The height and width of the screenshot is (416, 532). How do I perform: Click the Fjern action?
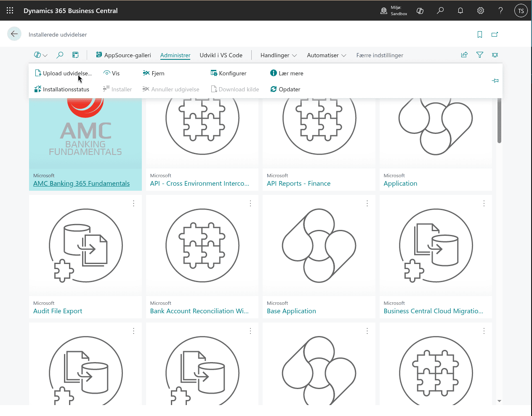tap(154, 73)
